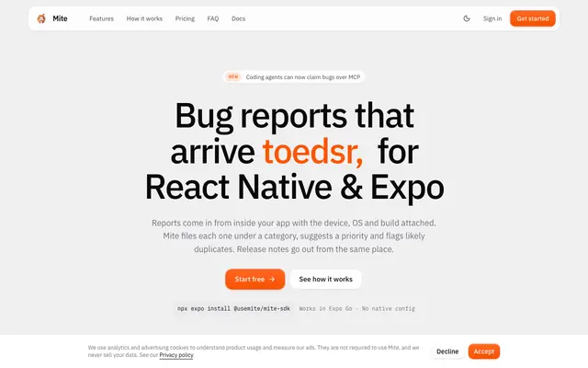Toggle dark mode moon icon
The width and height of the screenshot is (588, 368).
point(467,18)
